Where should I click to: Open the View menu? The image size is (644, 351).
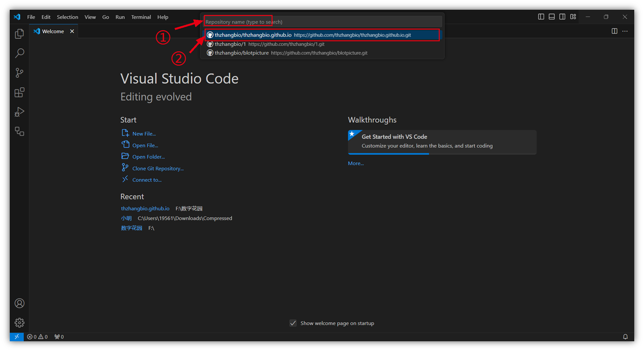[90, 17]
